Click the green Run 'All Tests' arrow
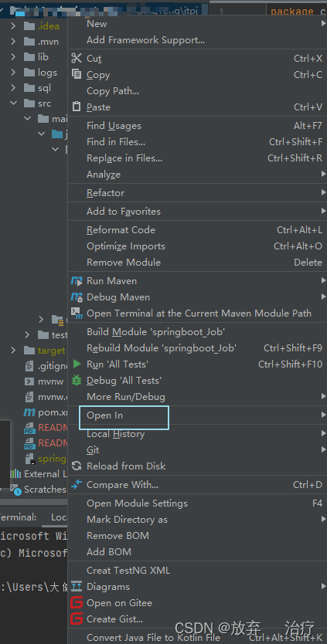 (77, 364)
